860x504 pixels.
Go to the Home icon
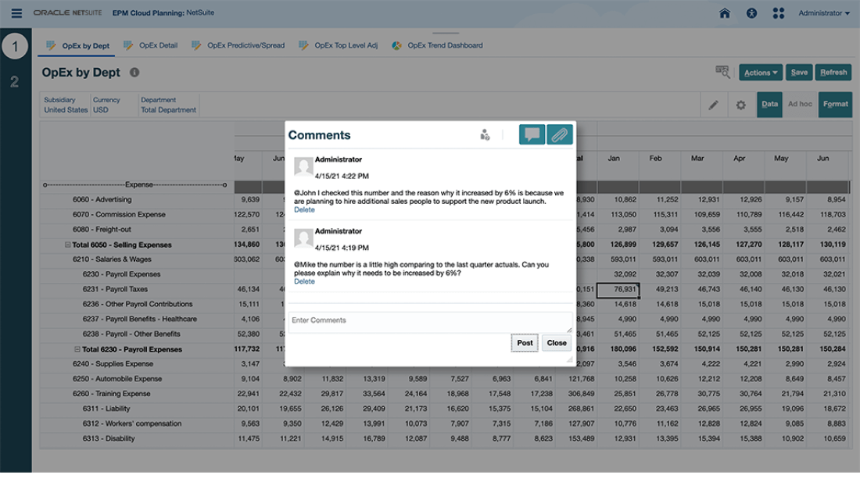[x=725, y=13]
